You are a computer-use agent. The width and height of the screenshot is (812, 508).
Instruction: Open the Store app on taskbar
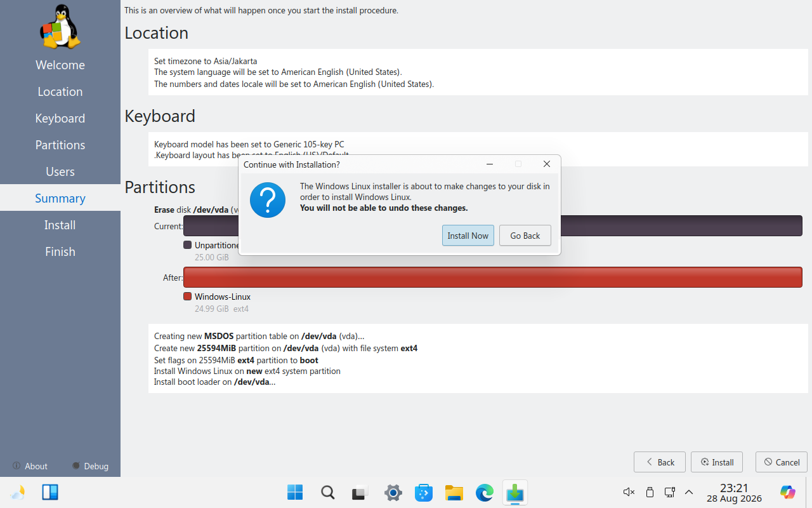tap(424, 492)
